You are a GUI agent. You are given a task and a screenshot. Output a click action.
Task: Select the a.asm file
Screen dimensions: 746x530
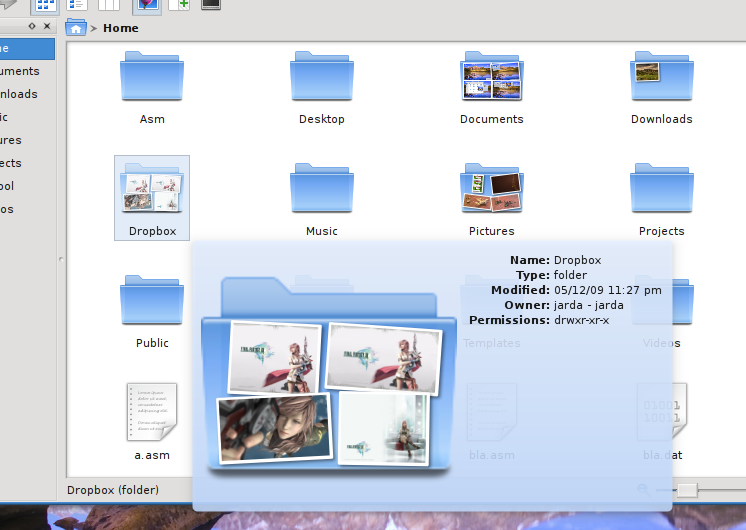[x=152, y=412]
